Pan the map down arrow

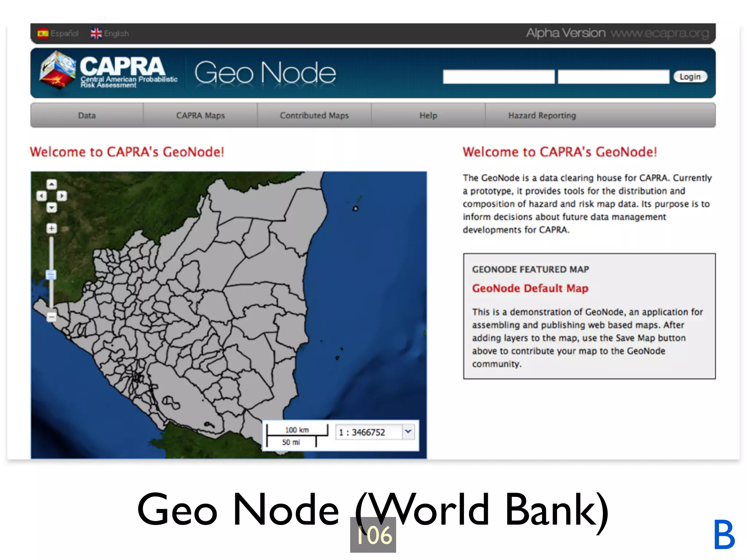52,208
